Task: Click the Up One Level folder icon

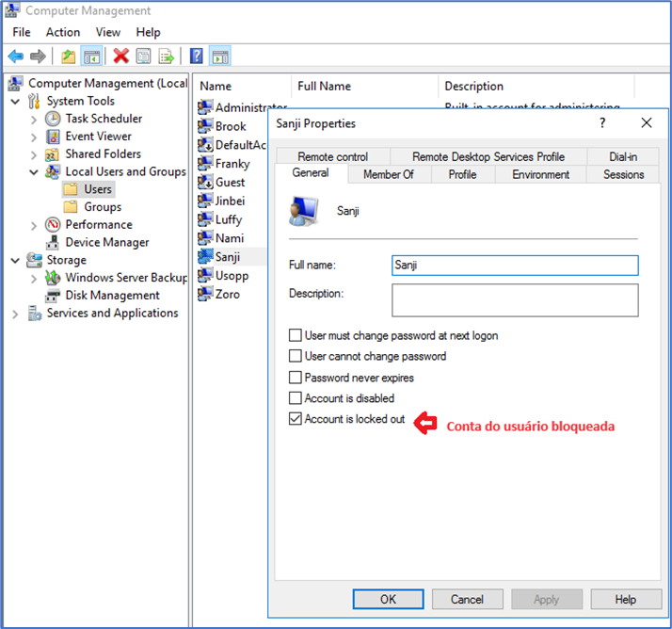Action: [x=68, y=56]
